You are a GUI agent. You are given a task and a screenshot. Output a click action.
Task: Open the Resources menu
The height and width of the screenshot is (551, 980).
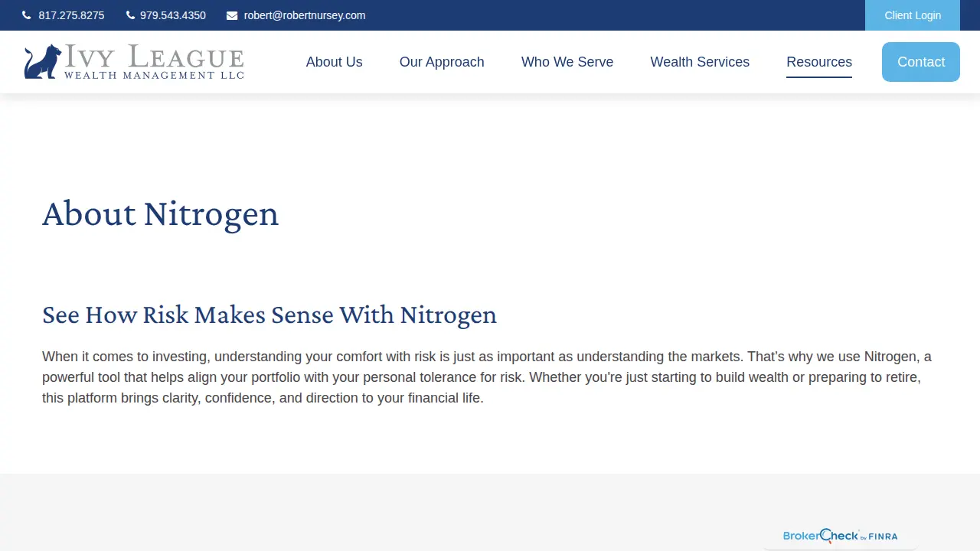click(819, 62)
